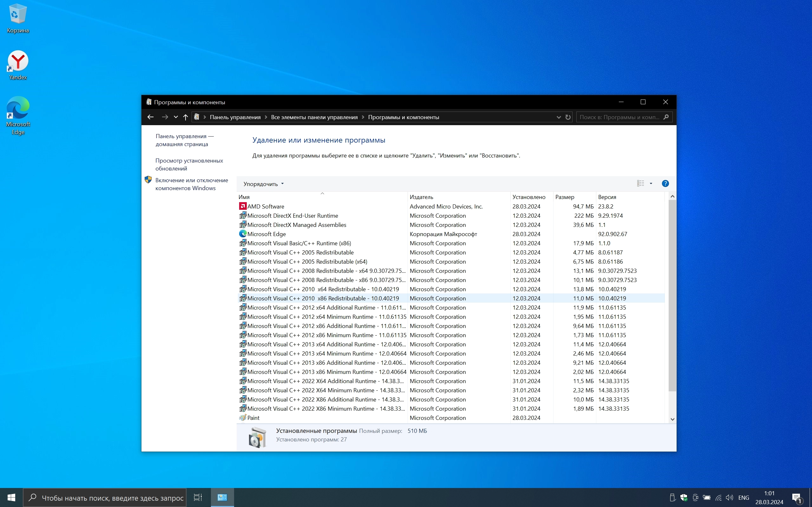Open the recent locations dropdown chevron
Image resolution: width=812 pixels, height=507 pixels.
pos(175,117)
